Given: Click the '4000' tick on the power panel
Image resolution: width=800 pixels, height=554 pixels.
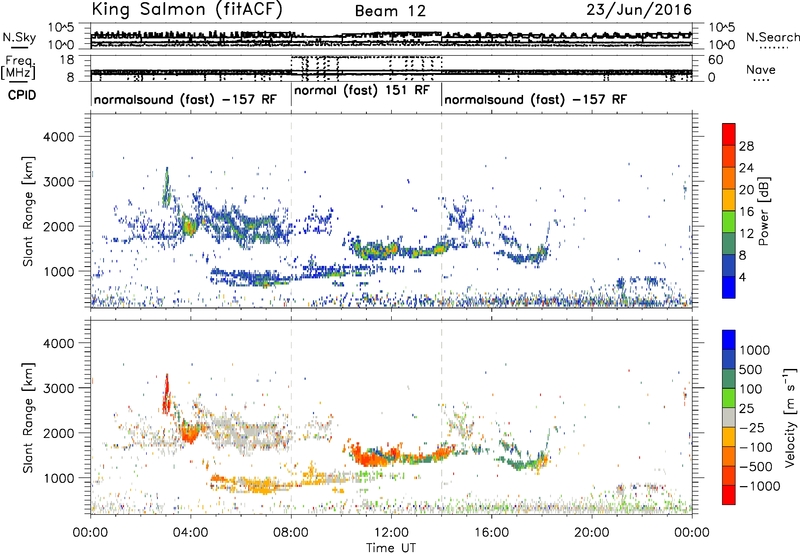Looking at the screenshot, I should click(58, 137).
